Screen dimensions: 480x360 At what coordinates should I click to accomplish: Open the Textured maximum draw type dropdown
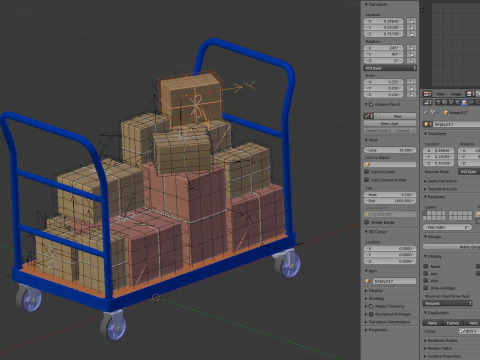coord(448,303)
